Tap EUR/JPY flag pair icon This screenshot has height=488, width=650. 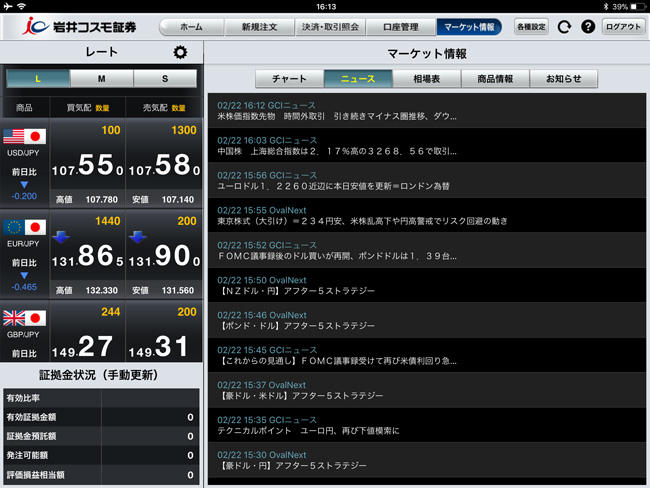tap(24, 227)
